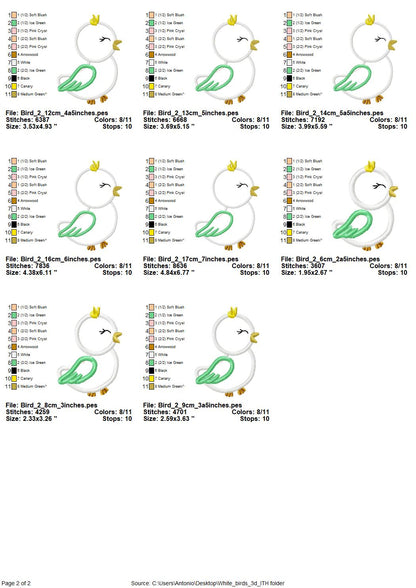Click Stitches: 8636 under the 17cm design
Screen dimensions: 416x588
165,266
